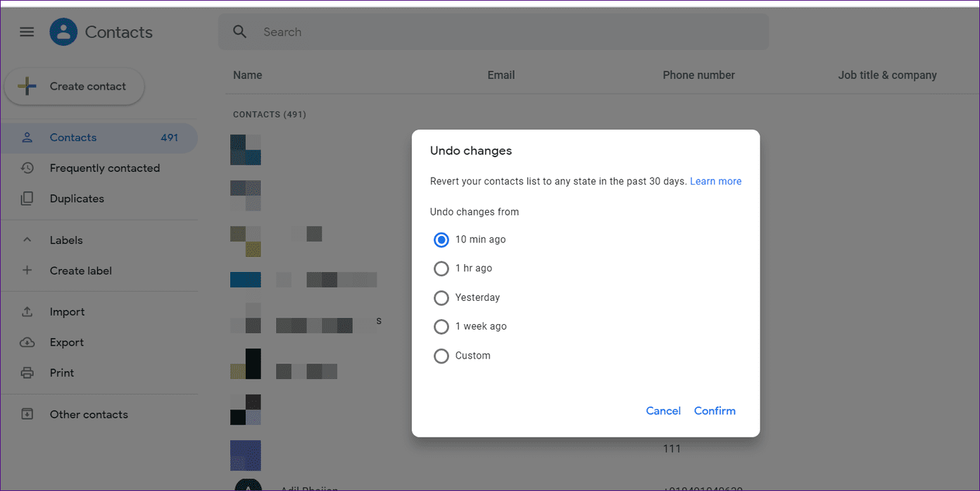Click the Print printer icon
980x491 pixels.
pyautogui.click(x=27, y=373)
